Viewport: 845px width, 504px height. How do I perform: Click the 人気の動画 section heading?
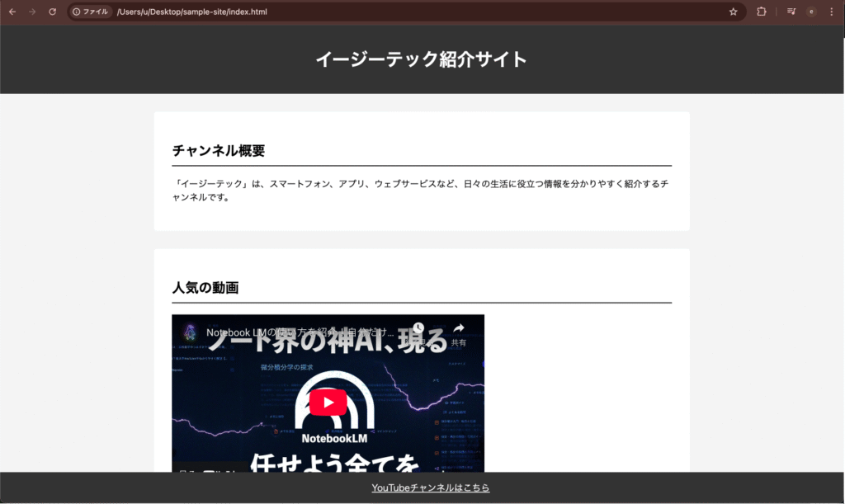(205, 288)
